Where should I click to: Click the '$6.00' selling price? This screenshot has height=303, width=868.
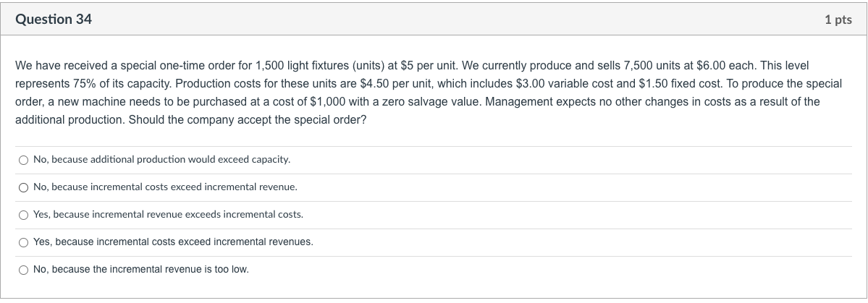point(713,65)
